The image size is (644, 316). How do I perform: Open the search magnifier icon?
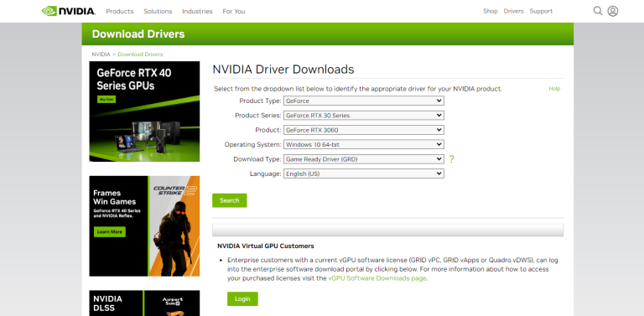[x=598, y=11]
